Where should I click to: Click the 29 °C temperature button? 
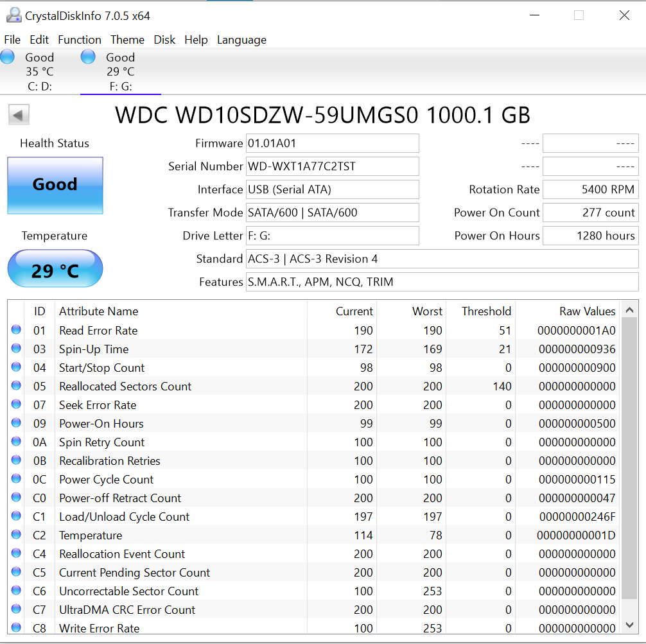click(x=55, y=270)
